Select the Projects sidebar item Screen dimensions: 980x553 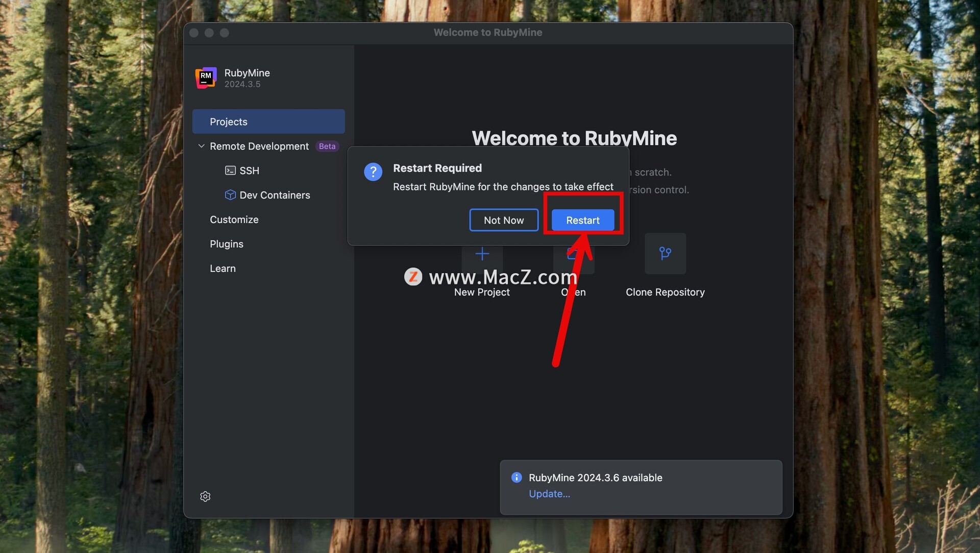tap(268, 122)
